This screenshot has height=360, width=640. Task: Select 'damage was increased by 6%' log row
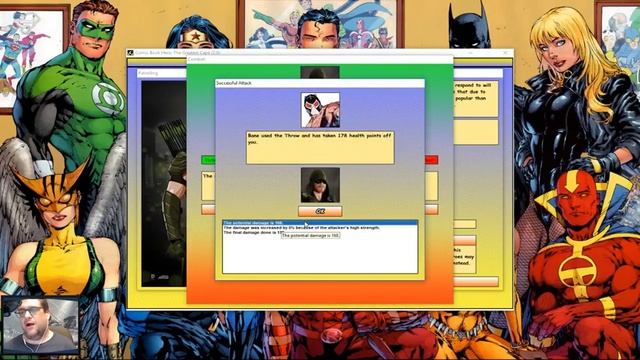coord(320,228)
